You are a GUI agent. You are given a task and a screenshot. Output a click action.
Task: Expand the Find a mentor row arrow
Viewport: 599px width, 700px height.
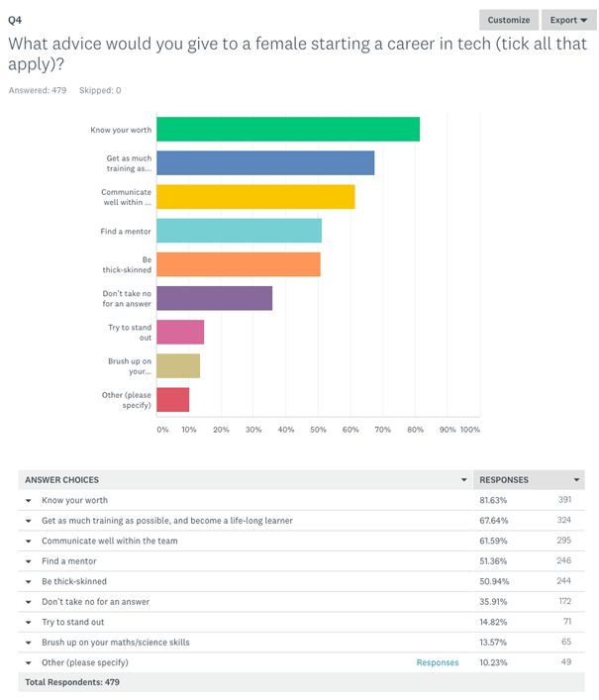click(29, 561)
